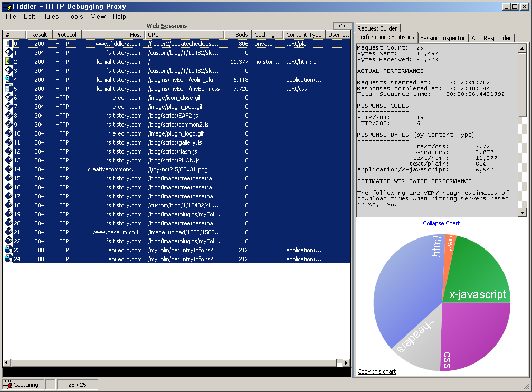The image size is (532, 392).
Task: Open the Rules menu
Action: (50, 16)
